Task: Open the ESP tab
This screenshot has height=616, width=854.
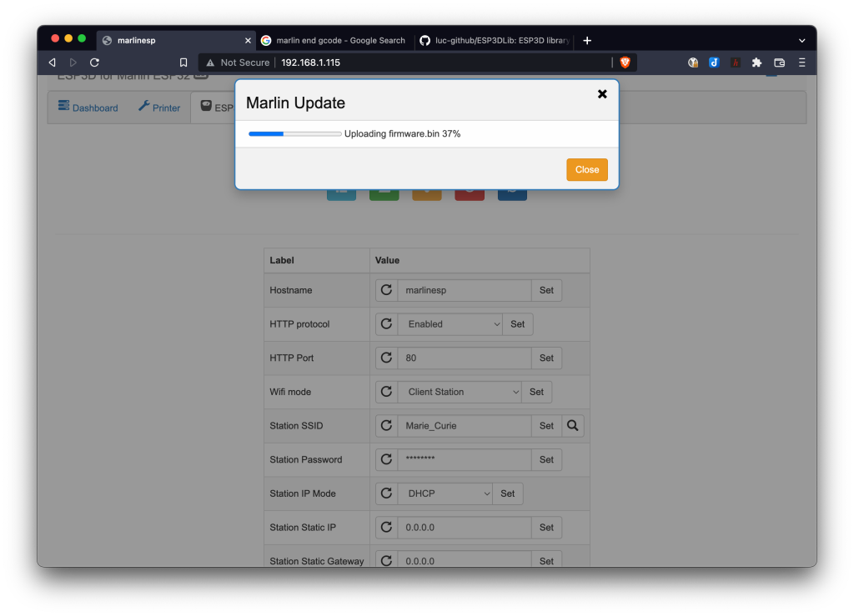Action: [x=217, y=108]
